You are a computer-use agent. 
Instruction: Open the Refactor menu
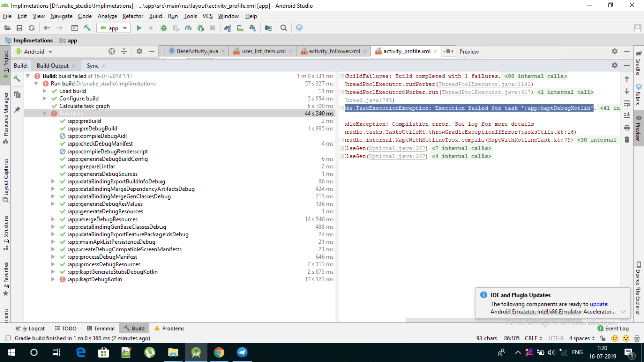[132, 16]
